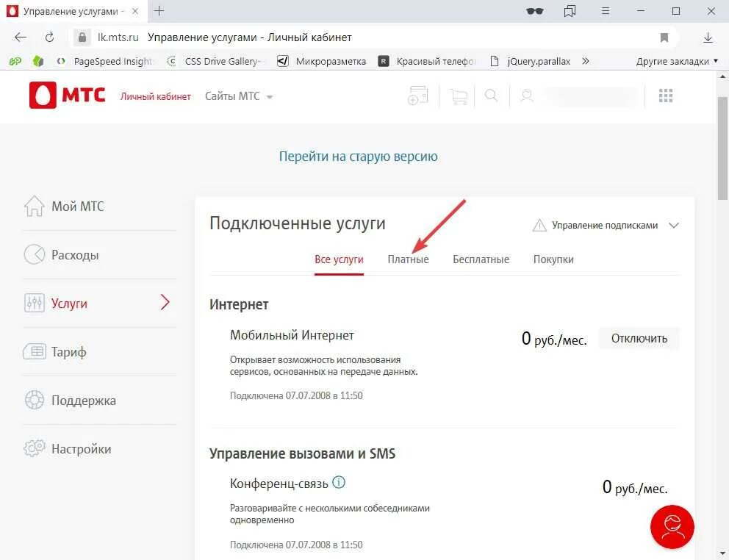Click the MTS logo
729x560 pixels.
68,95
